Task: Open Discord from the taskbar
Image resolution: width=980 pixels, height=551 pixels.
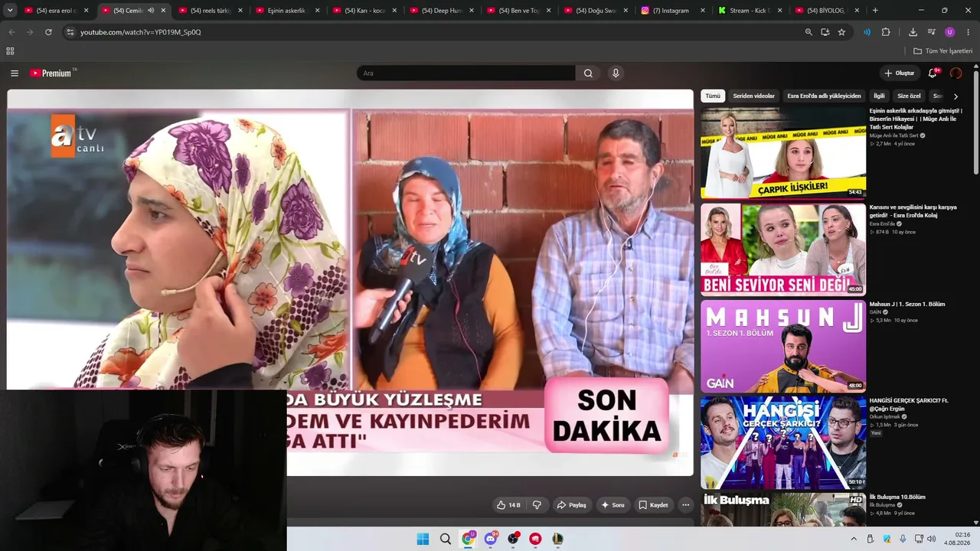Action: click(x=491, y=539)
